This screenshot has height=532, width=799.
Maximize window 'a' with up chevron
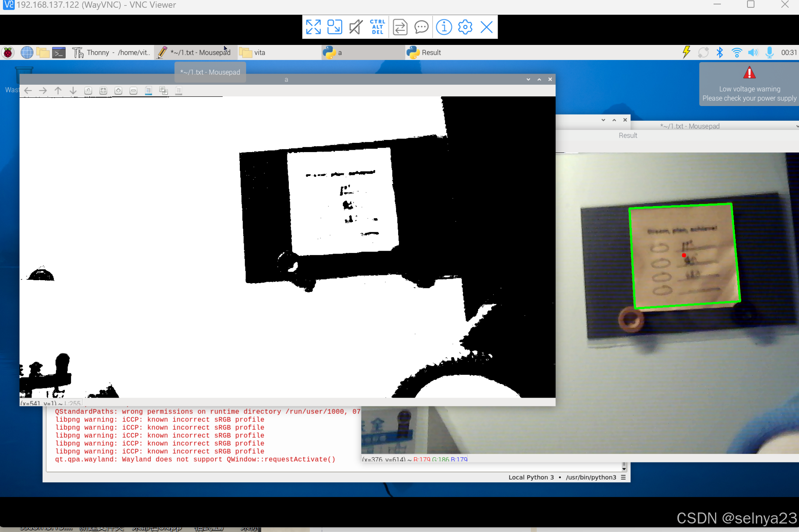(539, 80)
